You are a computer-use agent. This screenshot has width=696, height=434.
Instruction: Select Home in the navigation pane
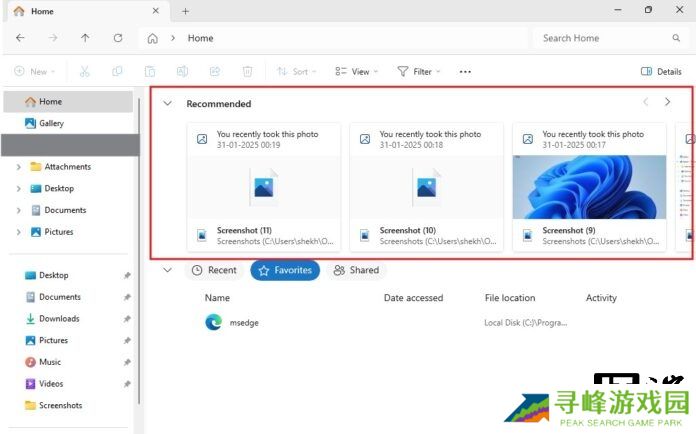(x=68, y=102)
